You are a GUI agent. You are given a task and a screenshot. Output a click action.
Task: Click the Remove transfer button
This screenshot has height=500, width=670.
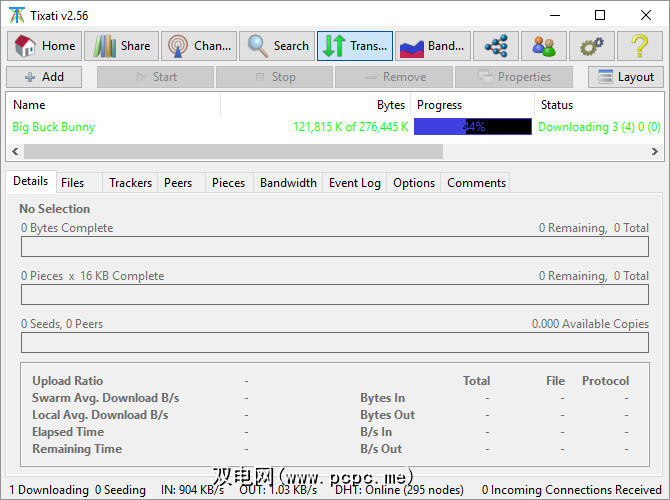tap(394, 77)
